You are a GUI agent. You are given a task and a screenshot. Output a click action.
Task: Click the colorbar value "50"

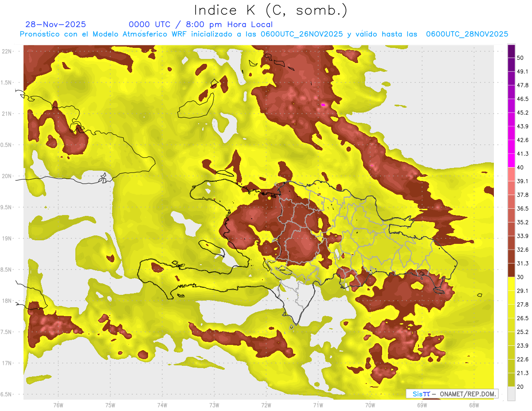521,58
